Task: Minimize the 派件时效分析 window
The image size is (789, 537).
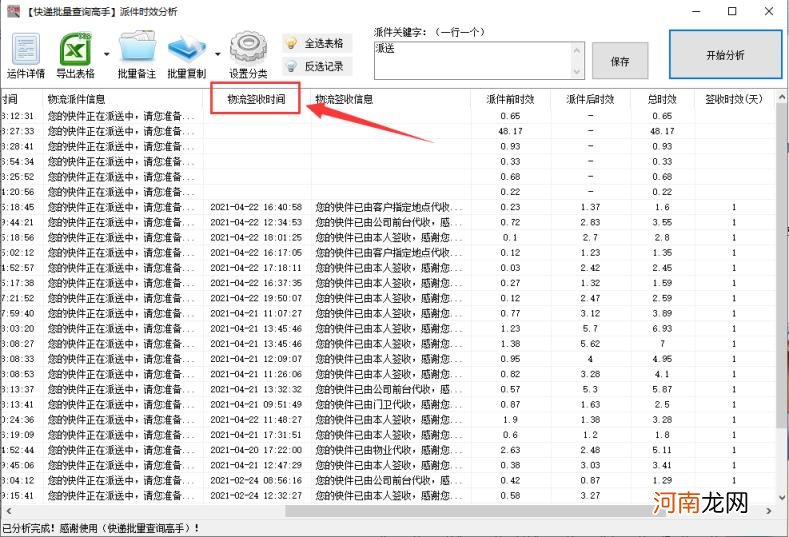Action: 696,11
